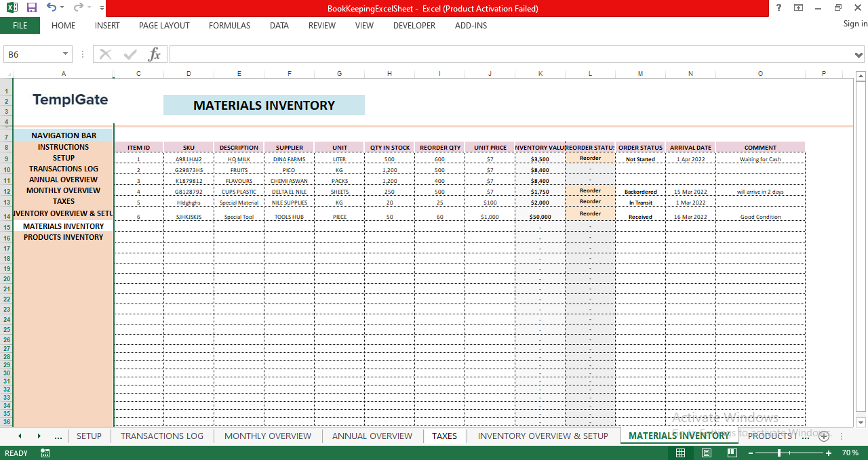This screenshot has width=868, height=460.
Task: Click the Cancel X formula icon
Action: point(105,54)
